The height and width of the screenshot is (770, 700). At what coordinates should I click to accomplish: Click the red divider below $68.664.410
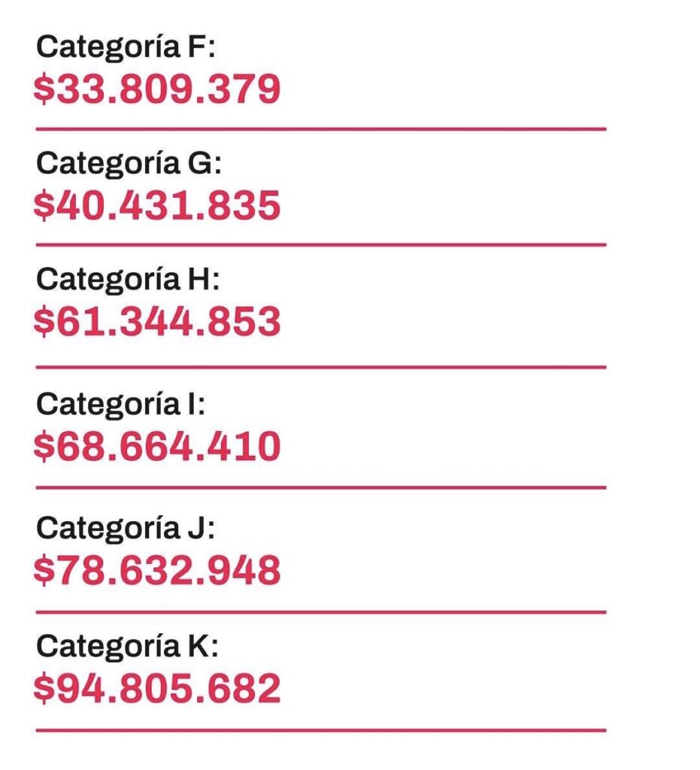pos(320,487)
